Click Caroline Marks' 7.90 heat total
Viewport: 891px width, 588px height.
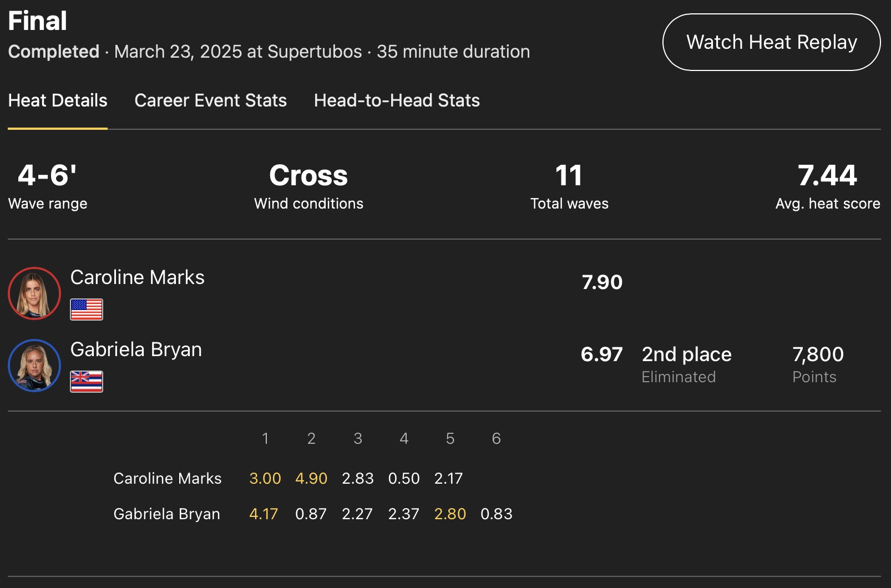point(602,282)
